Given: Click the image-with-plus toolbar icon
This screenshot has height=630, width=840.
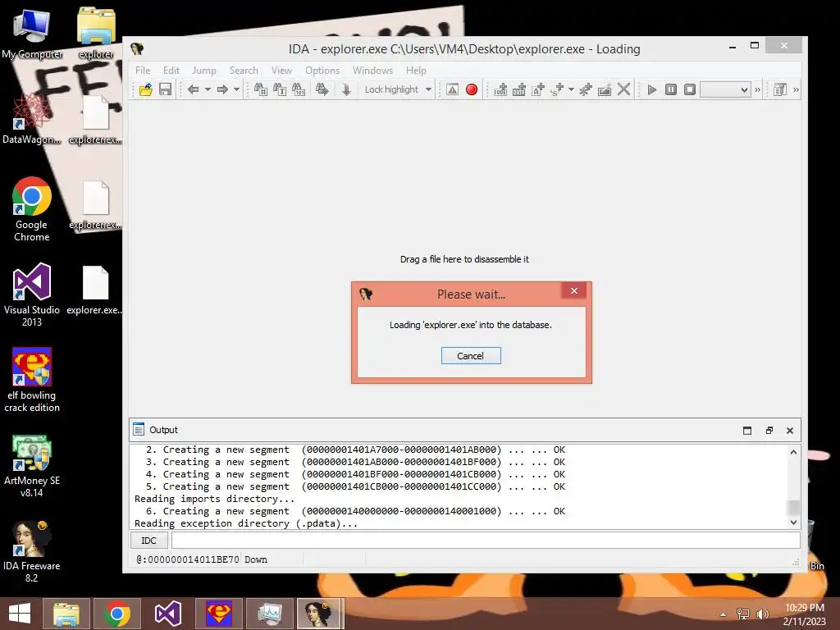Looking at the screenshot, I should tap(605, 89).
